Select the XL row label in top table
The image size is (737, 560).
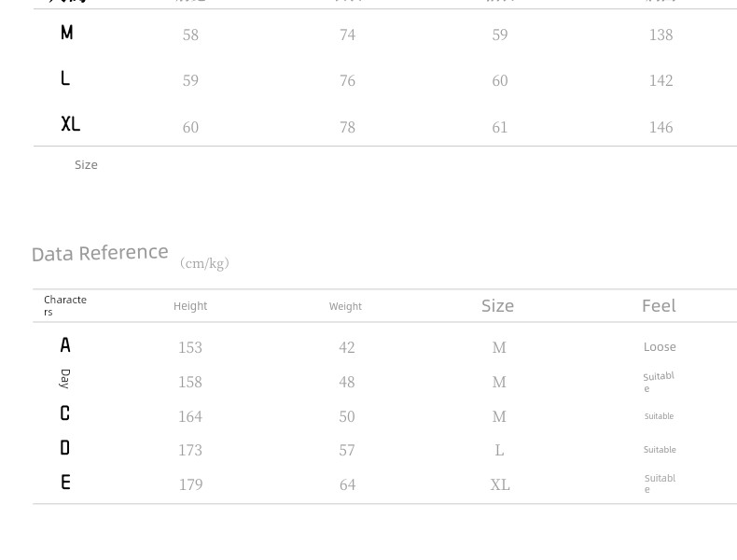tap(71, 124)
